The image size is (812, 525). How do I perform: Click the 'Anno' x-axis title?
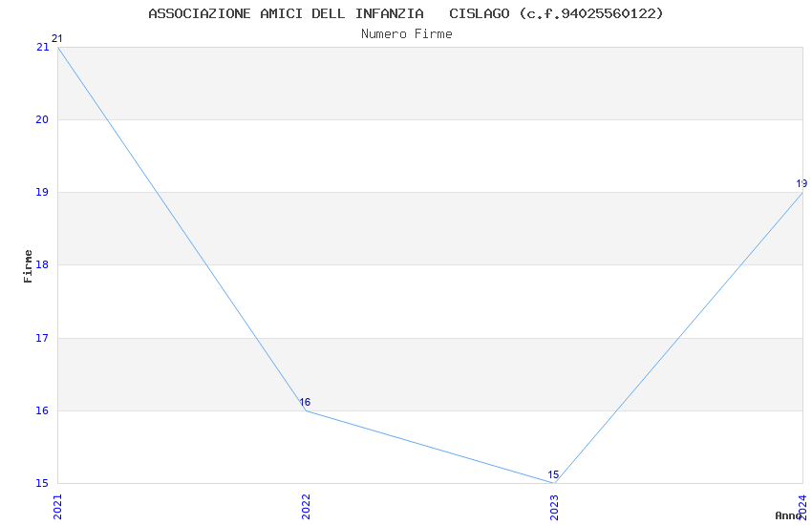788,515
